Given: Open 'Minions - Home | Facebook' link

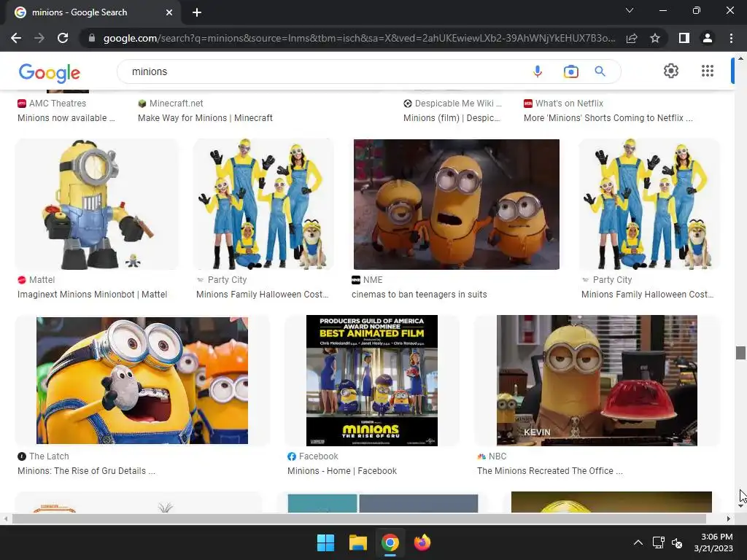Looking at the screenshot, I should pyautogui.click(x=342, y=470).
